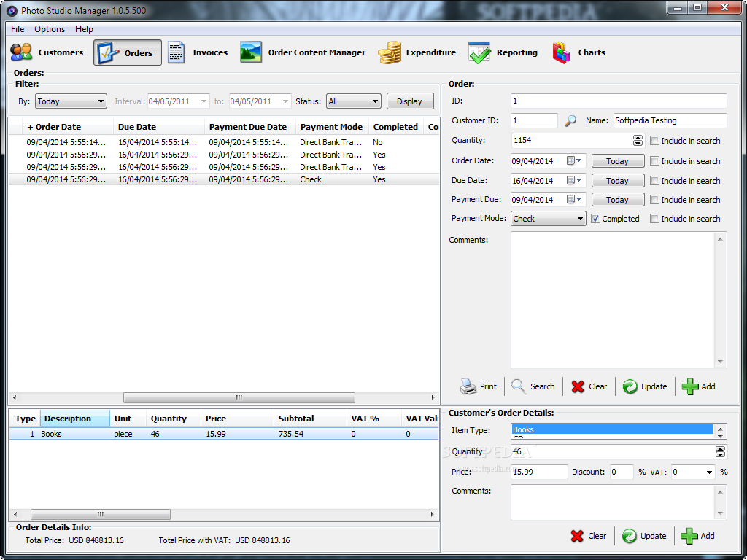The image size is (747, 560).
Task: Open Order Content Manager picture icon
Action: [251, 52]
